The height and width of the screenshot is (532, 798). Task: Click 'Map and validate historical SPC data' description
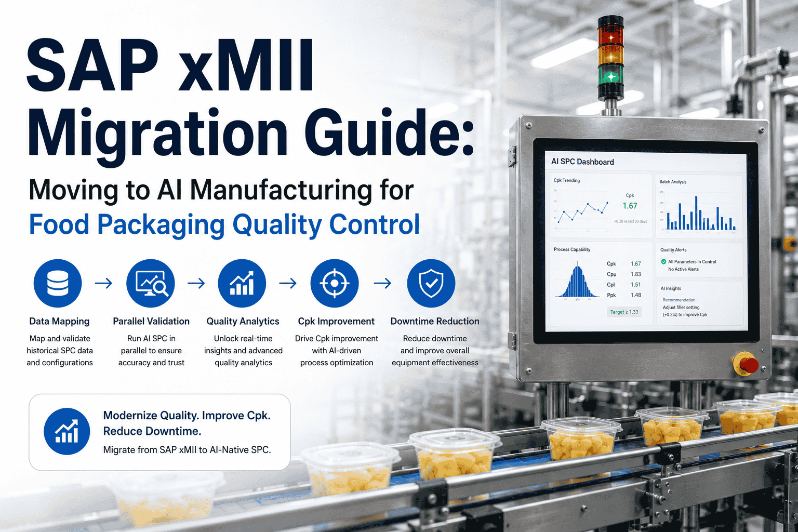[x=60, y=351]
